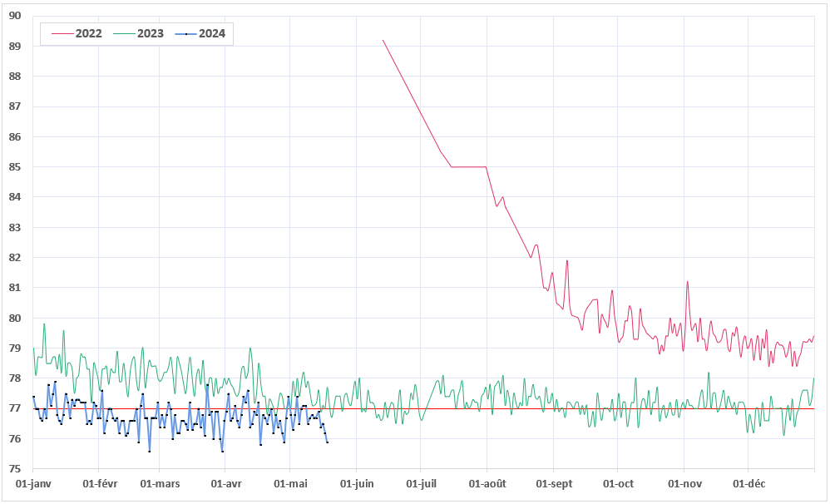The width and height of the screenshot is (830, 504).
Task: Click the flat 85 segment of the 2022 line
Action: [x=468, y=166]
